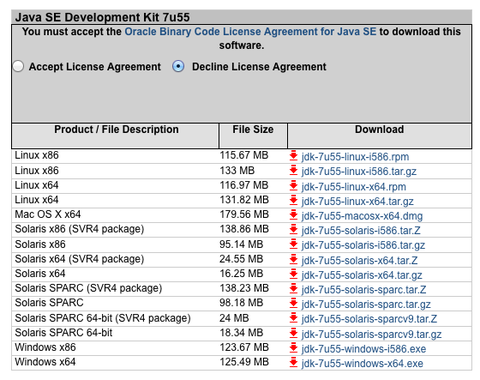Click download arrow icon for jdk-7u55-solaris-sparc.tar.Z
This screenshot has width=480, height=380.
293,289
